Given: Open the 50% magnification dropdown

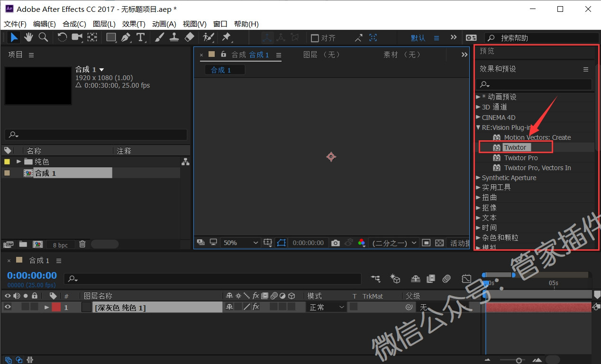Looking at the screenshot, I should pos(241,243).
